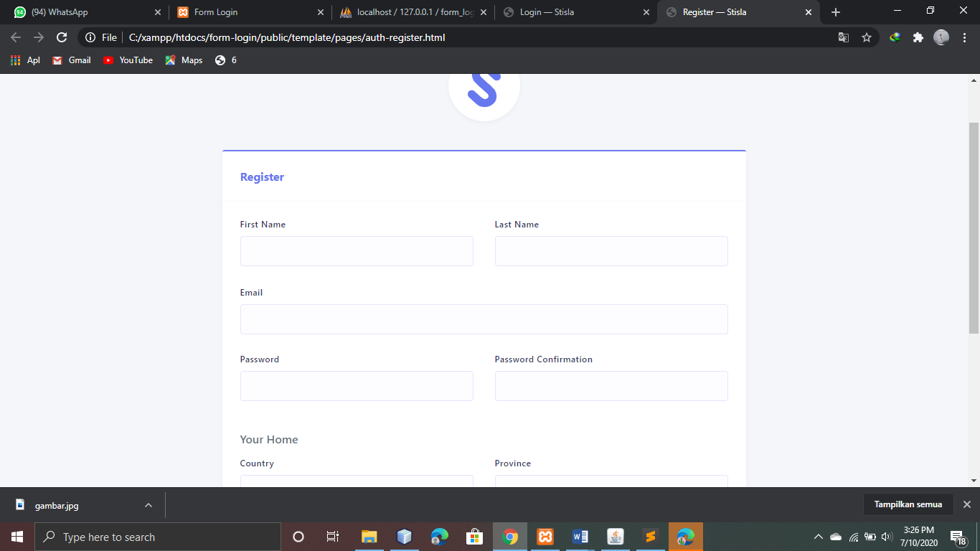This screenshot has width=980, height=551.
Task: Click the address bar URL
Action: coord(287,37)
